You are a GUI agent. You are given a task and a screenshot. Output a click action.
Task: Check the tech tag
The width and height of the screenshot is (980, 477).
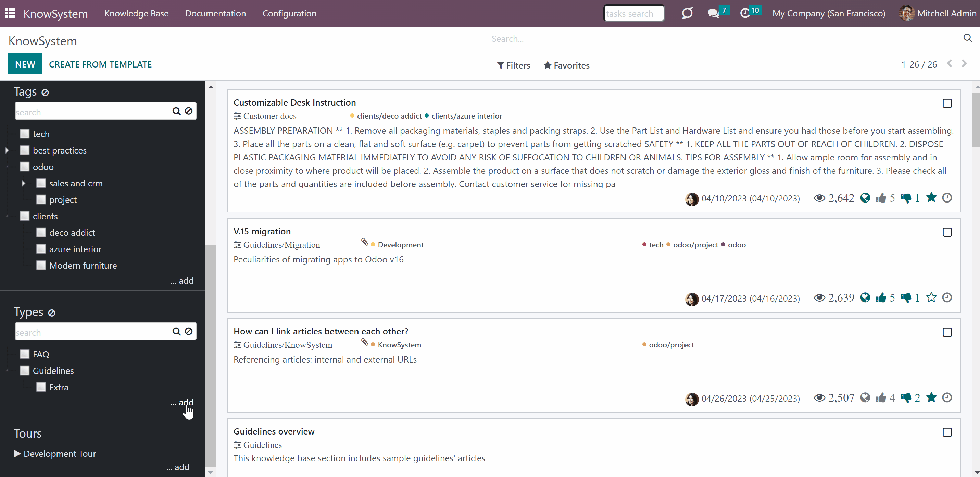(25, 134)
